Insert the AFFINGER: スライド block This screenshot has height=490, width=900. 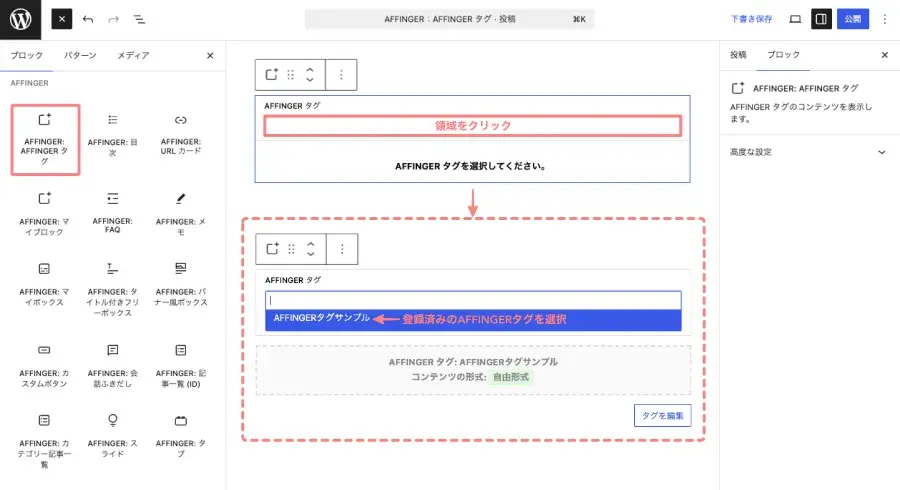point(112,436)
